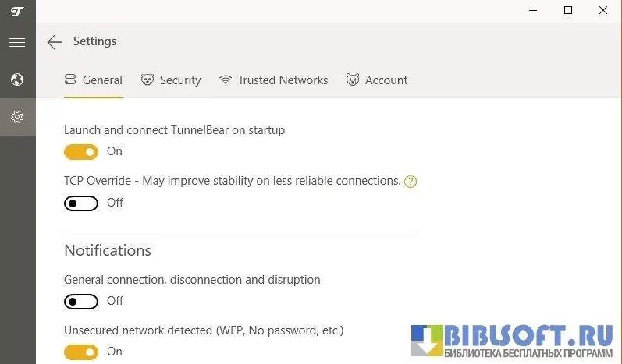Screen dimensions: 622x364
Task: Turn off unsecured network detected notification
Action: coord(81,352)
